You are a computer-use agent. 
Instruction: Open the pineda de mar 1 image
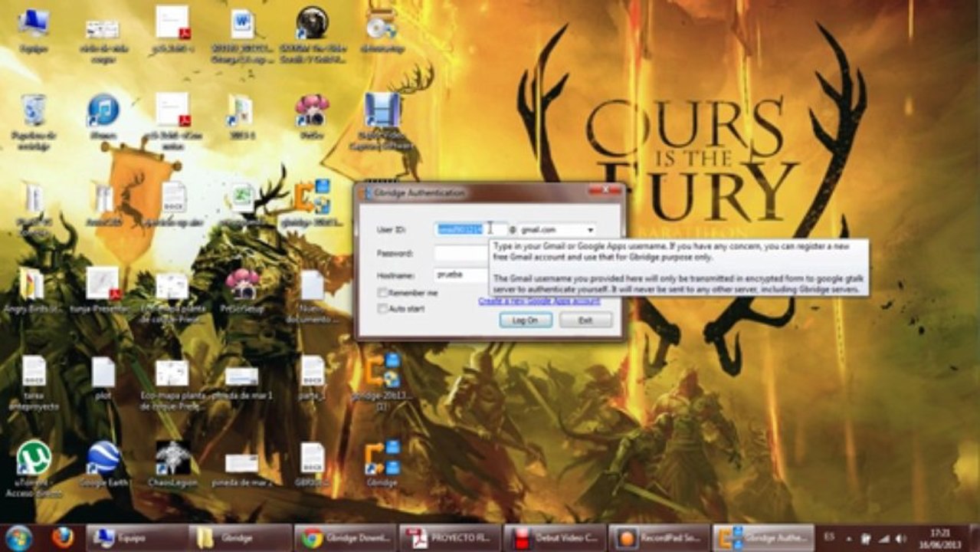[x=242, y=382]
